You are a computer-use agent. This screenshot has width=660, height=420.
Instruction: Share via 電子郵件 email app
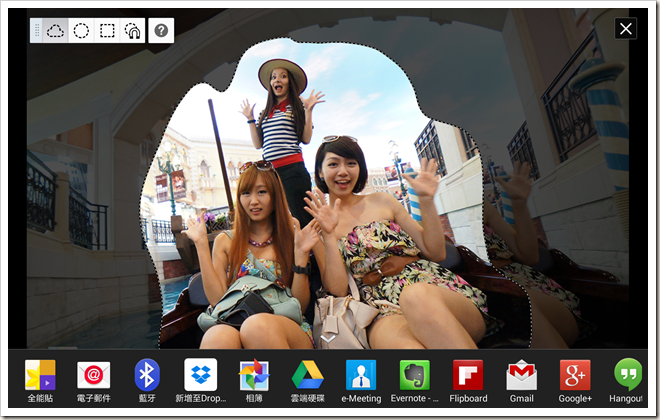tap(93, 380)
